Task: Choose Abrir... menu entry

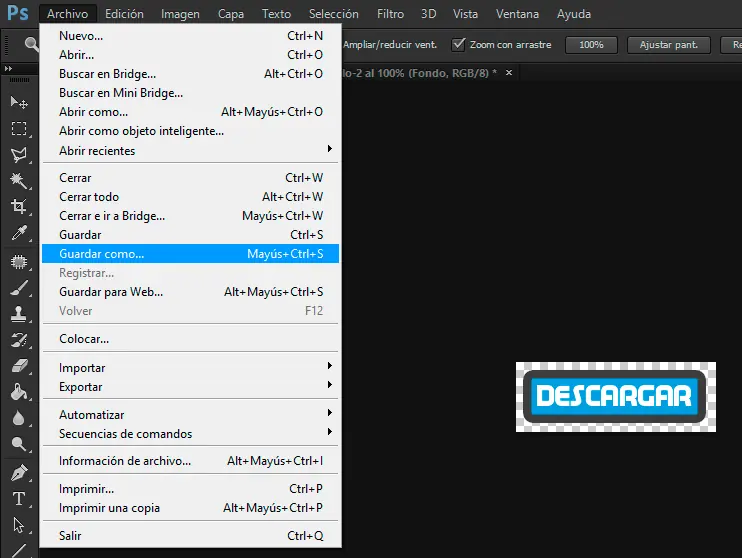Action: pyautogui.click(x=191, y=55)
